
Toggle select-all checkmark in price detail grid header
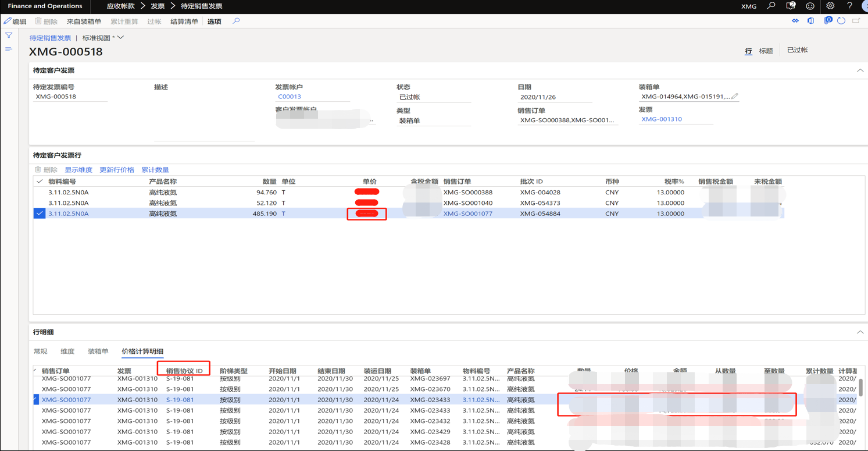click(x=35, y=371)
